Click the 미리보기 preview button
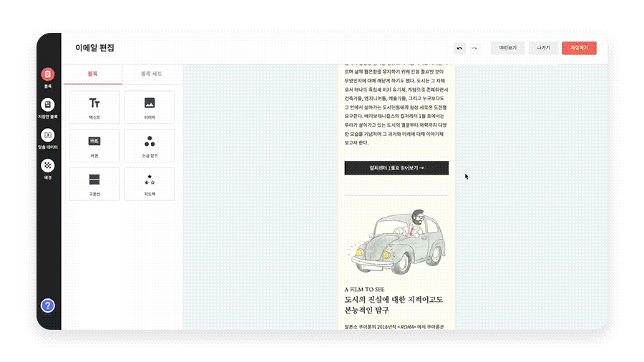Image resolution: width=644 pixels, height=362 pixels. click(x=507, y=48)
